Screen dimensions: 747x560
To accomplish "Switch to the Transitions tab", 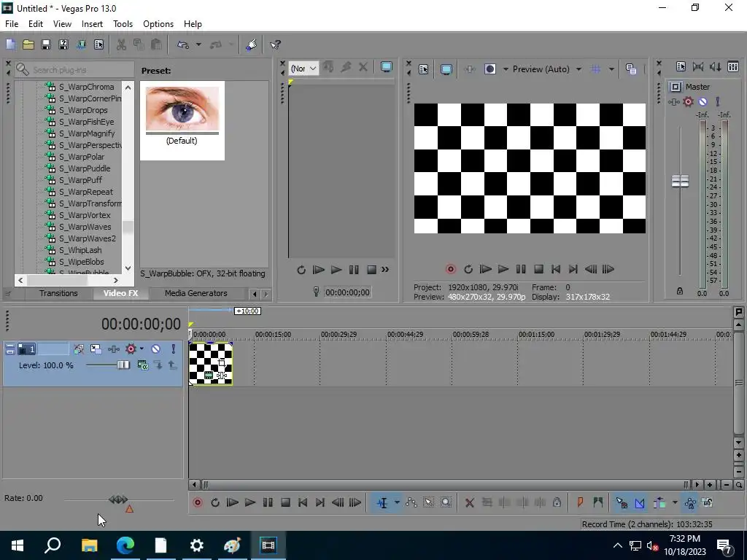I will (x=58, y=293).
